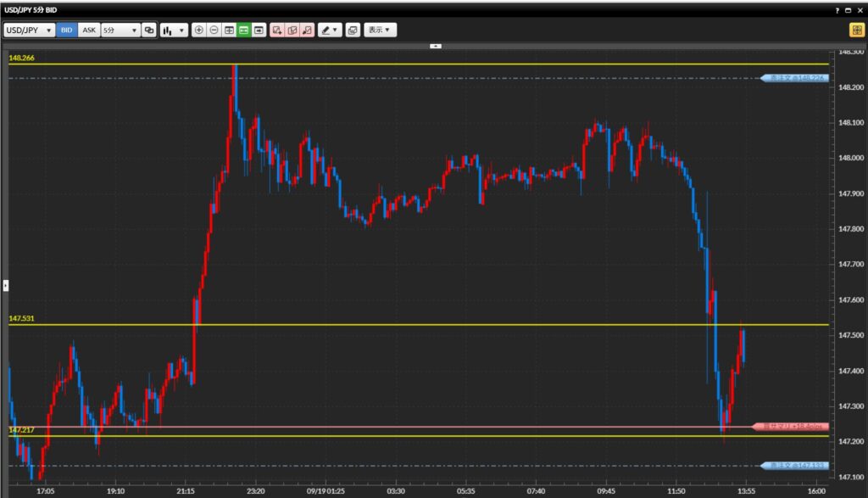Viewport: 868px width, 498px height.
Task: Zoom in the chart with plus icon
Action: coord(199,30)
